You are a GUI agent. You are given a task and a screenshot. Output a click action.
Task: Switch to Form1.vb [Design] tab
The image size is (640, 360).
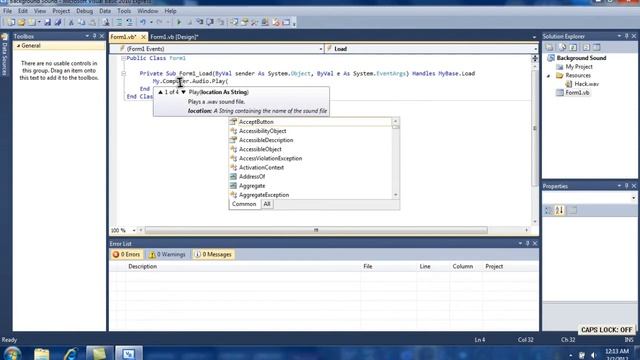pyautogui.click(x=174, y=37)
